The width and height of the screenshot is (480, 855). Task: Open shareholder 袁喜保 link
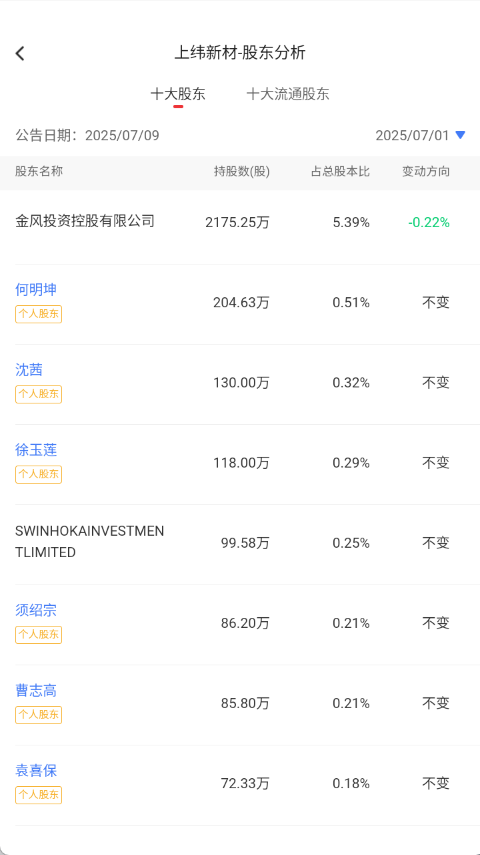coord(36,770)
